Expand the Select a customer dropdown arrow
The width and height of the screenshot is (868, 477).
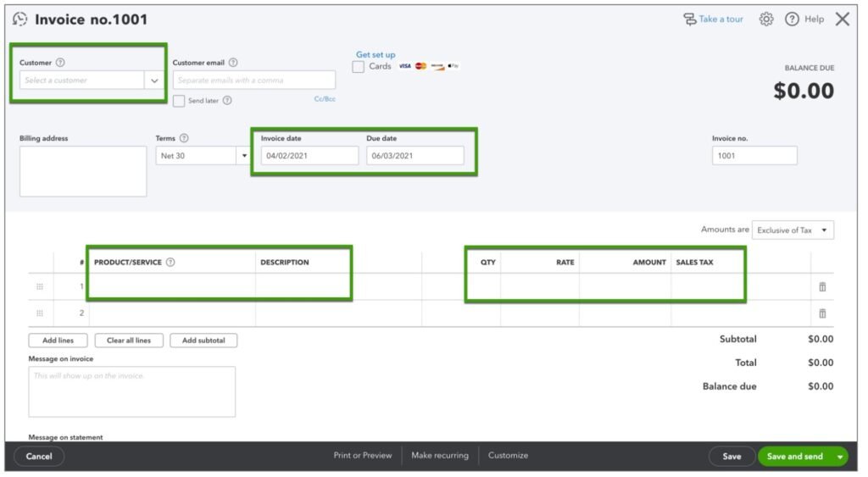click(154, 80)
